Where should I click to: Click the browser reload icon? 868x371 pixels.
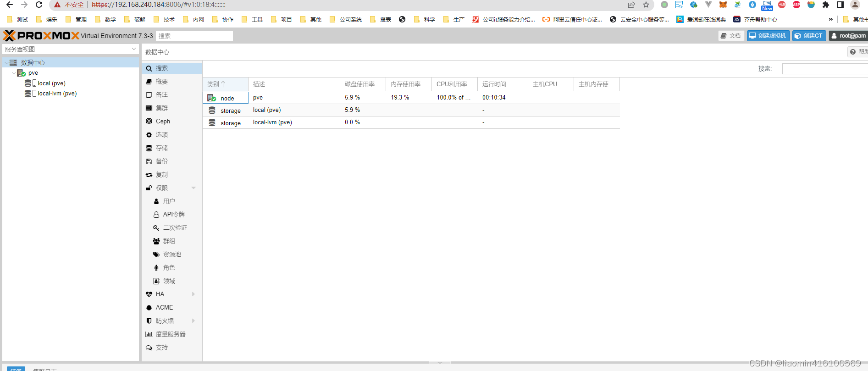tap(39, 5)
